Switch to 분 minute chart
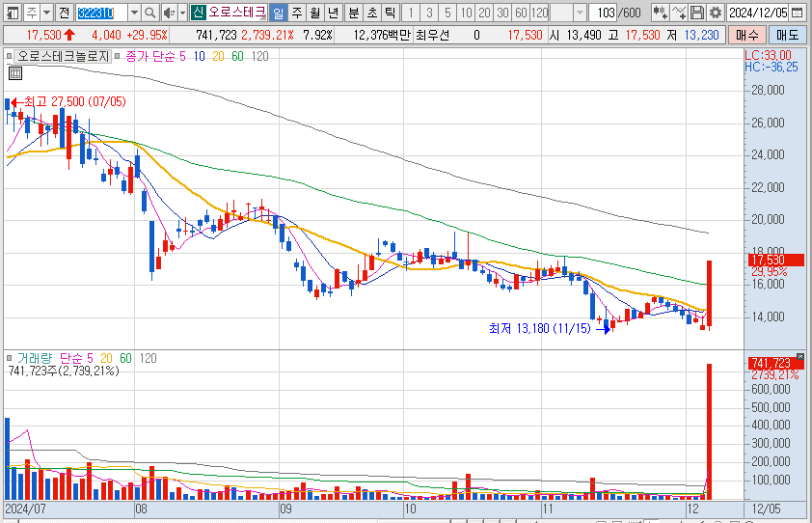Viewport: 812px width, 523px height. tap(354, 13)
